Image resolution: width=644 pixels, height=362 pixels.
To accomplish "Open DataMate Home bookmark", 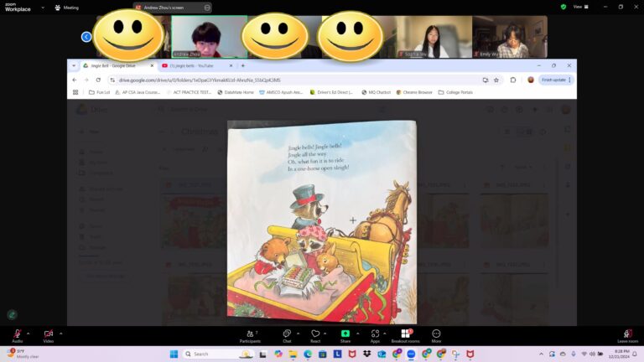I will tap(236, 92).
